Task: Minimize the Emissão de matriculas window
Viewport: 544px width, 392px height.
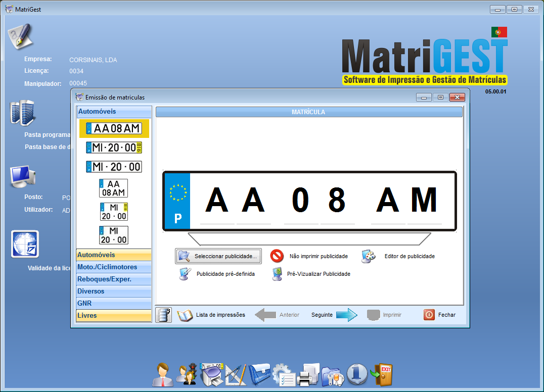Action: [x=424, y=97]
